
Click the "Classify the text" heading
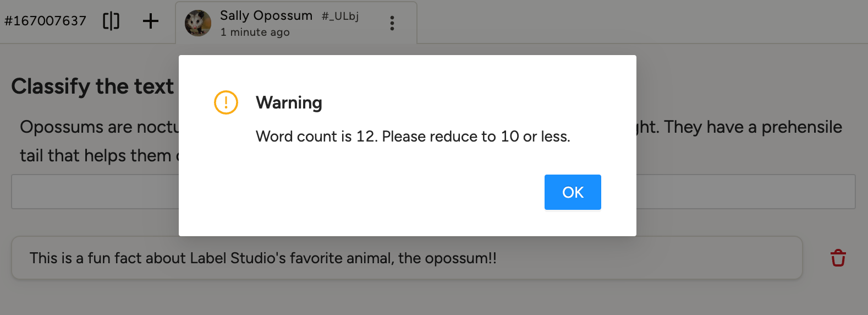point(92,86)
